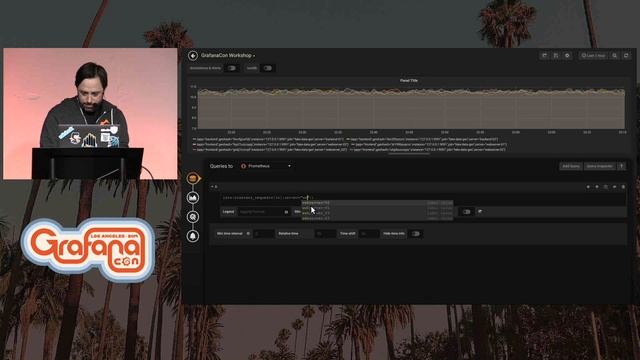The image size is (640, 360).
Task: Open the Last 1 hour time picker
Action: click(593, 56)
